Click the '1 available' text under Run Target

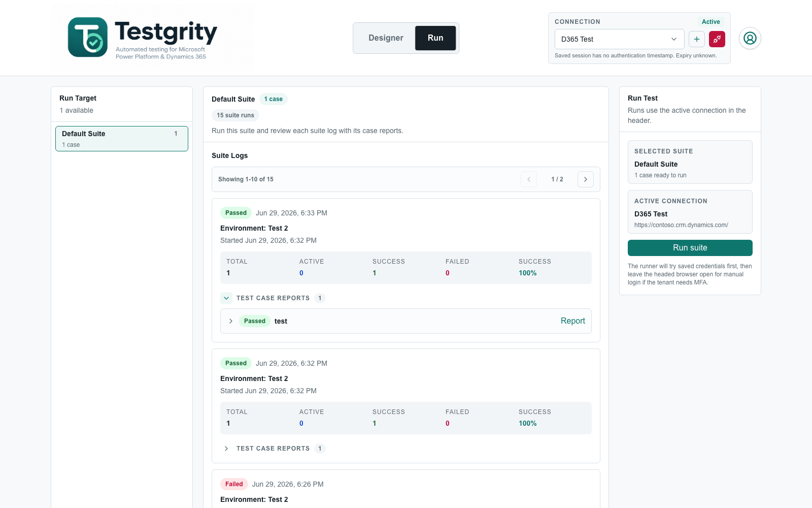pos(76,110)
